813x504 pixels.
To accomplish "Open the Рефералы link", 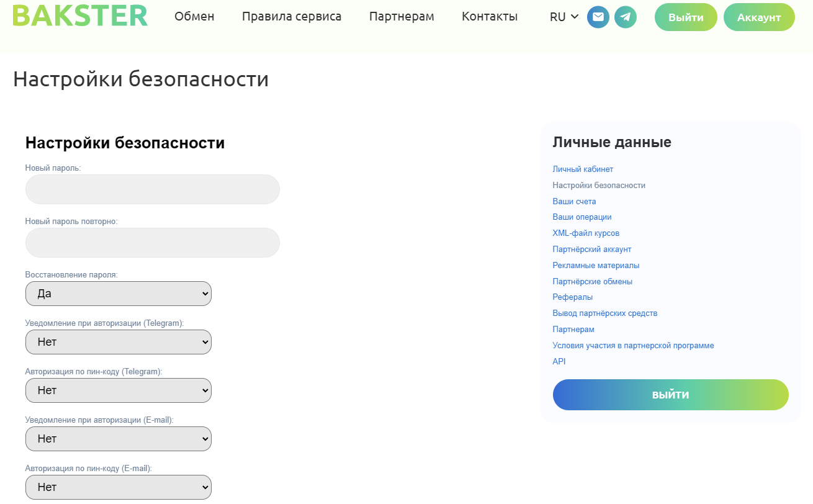I will [572, 297].
